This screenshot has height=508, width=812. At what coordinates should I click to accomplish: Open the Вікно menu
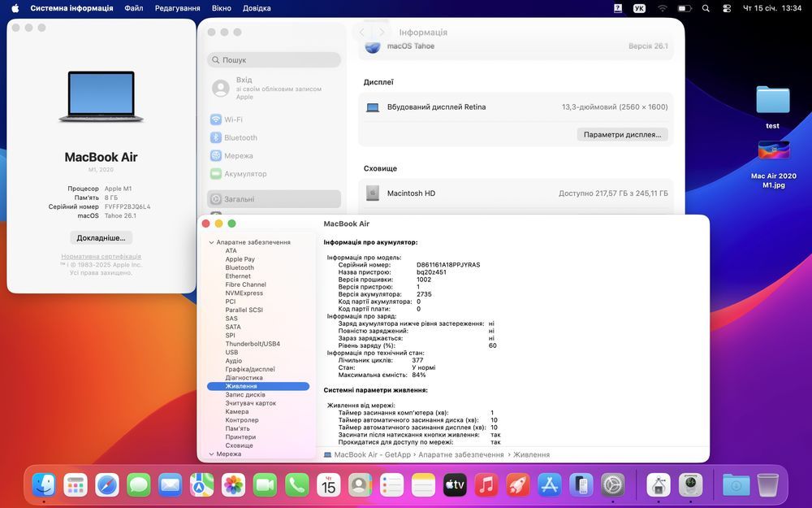coord(222,8)
